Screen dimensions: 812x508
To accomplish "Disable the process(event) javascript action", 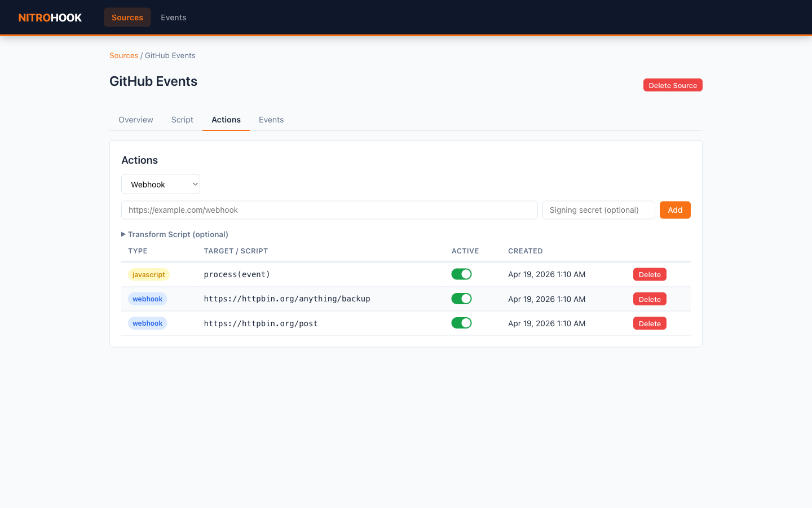I will click(461, 274).
